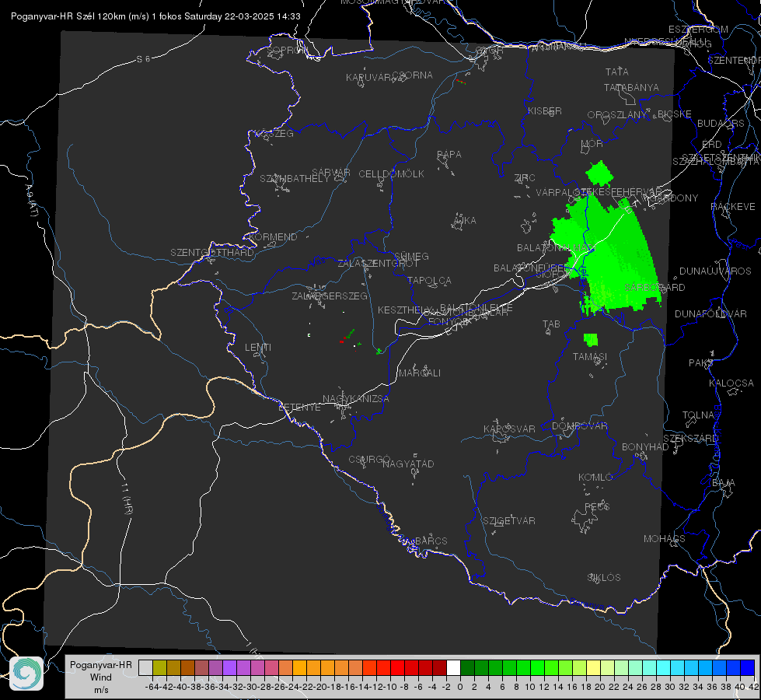Click the SÁRVÁR city label
The width and height of the screenshot is (761, 700).
[331, 173]
